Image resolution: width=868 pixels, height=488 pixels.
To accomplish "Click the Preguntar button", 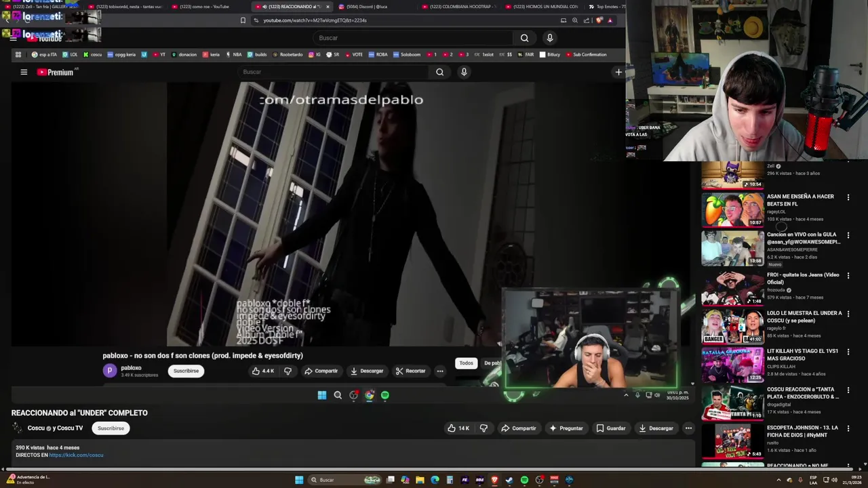I will click(566, 428).
